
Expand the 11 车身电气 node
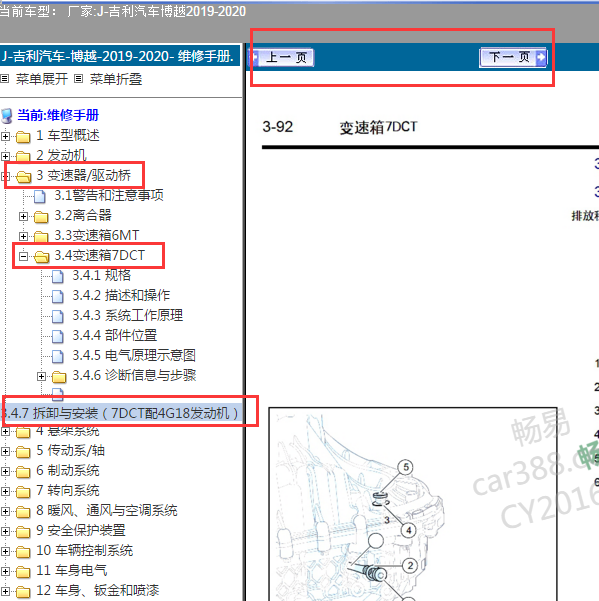pyautogui.click(x=5, y=571)
